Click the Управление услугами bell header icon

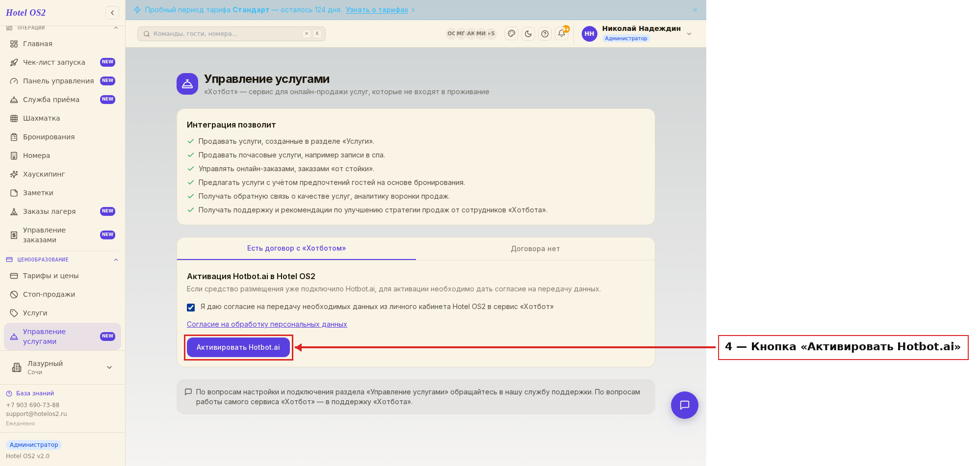coord(187,84)
